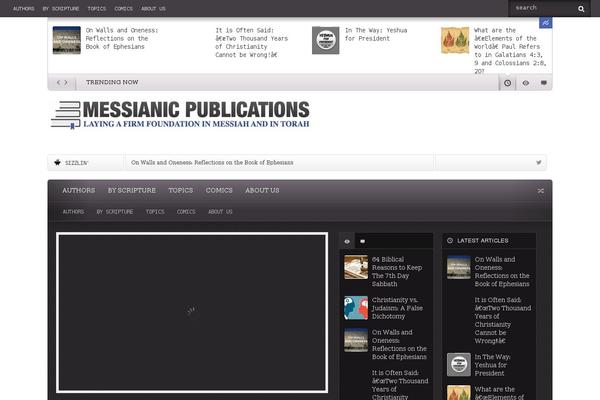Open About Us in the top bar

click(x=153, y=8)
